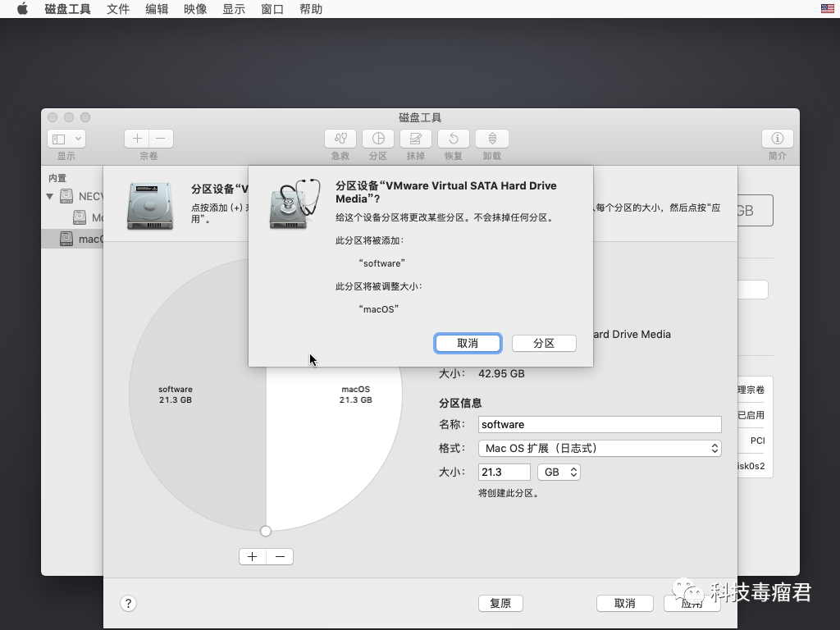Click the add volume plus toolbar button

click(137, 139)
